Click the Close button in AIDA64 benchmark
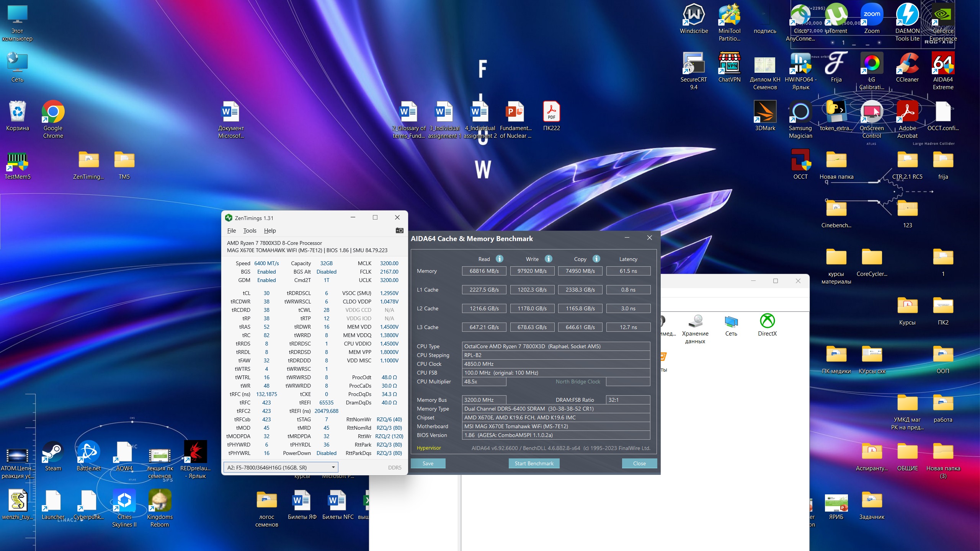980x551 pixels. [x=639, y=463]
